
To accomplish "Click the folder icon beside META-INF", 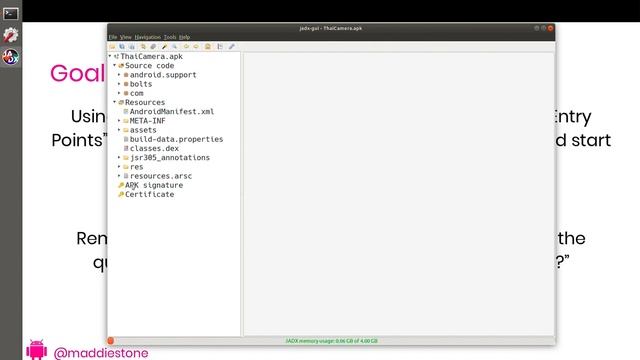I will coord(126,121).
